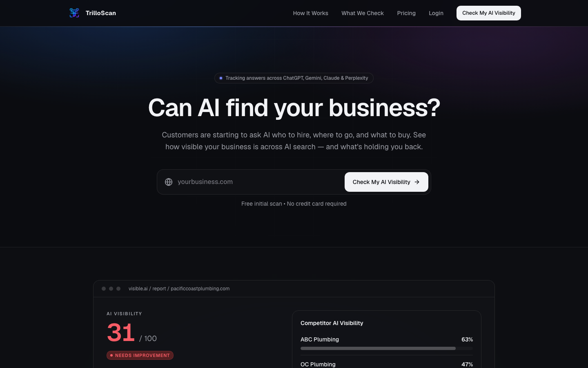Click the 63% value
The height and width of the screenshot is (368, 588).
(x=467, y=339)
